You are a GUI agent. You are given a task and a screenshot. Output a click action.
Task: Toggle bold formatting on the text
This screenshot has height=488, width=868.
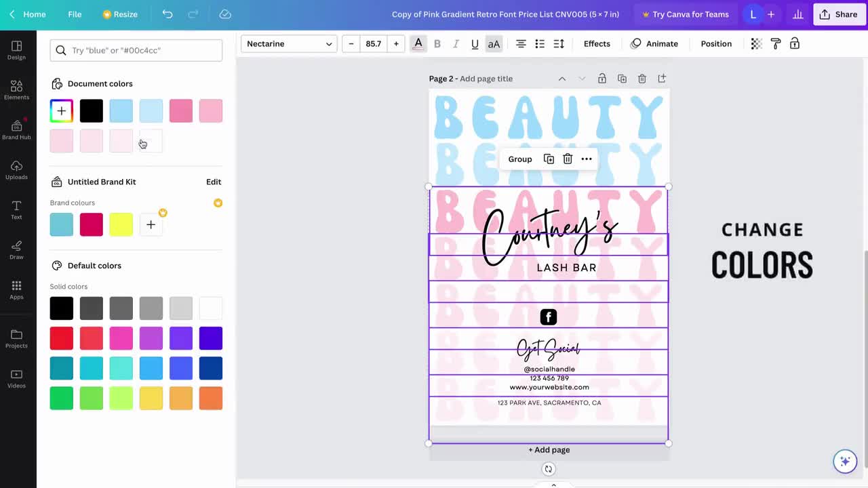coord(437,43)
